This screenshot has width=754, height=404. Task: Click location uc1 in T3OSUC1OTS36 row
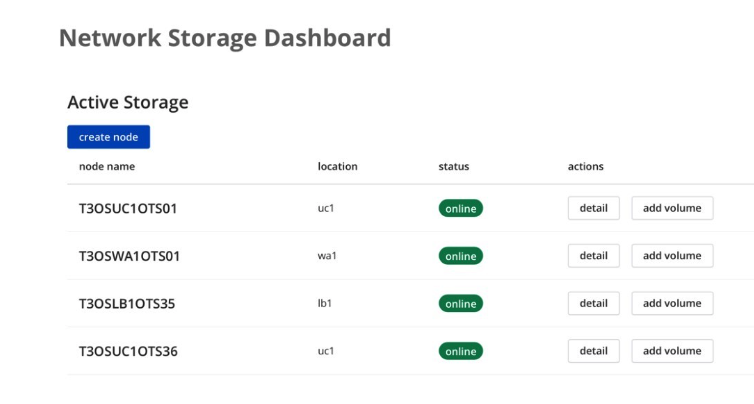pyautogui.click(x=326, y=351)
